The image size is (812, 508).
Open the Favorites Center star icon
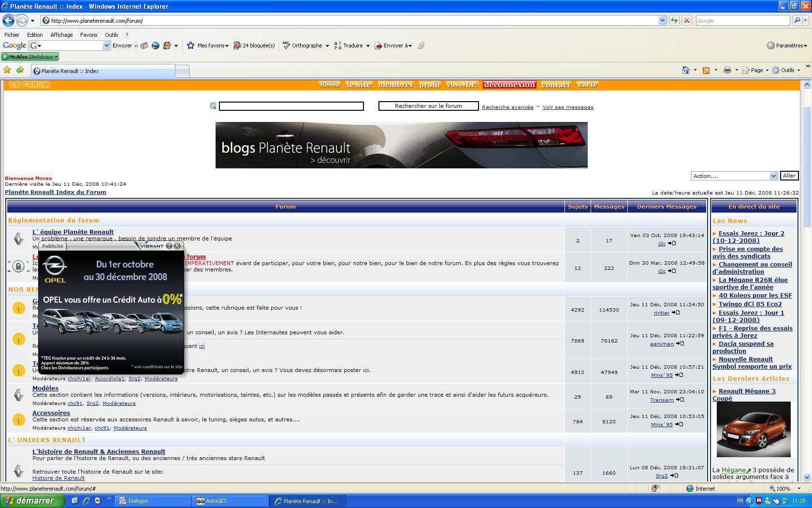7,70
